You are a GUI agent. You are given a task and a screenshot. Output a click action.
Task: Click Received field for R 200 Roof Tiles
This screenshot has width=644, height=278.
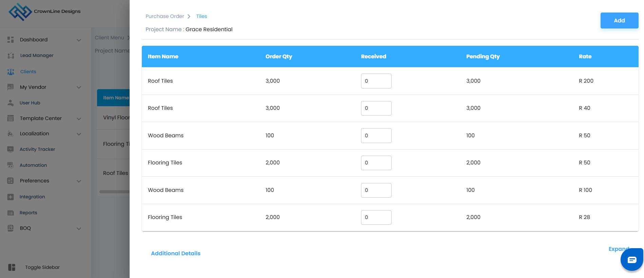376,81
